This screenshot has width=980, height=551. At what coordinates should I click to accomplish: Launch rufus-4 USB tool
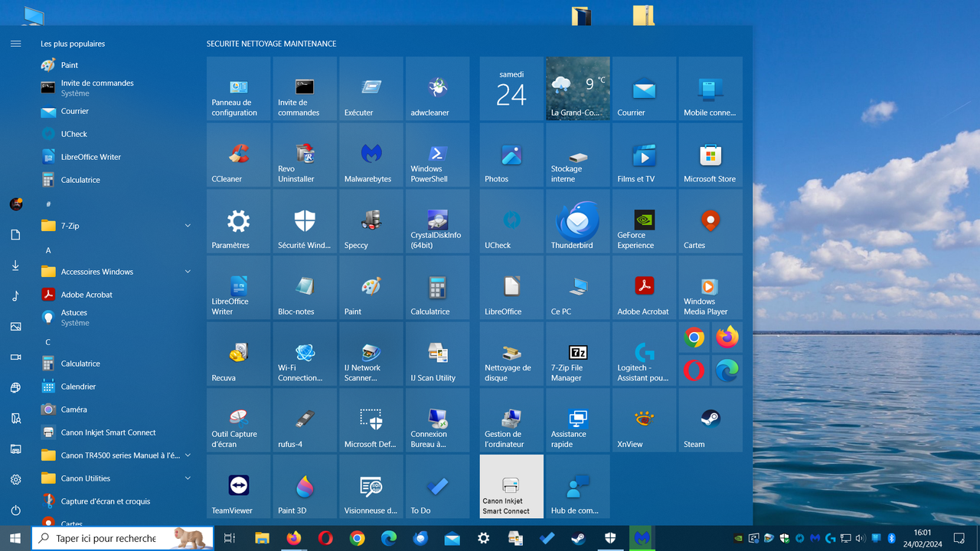pyautogui.click(x=304, y=420)
